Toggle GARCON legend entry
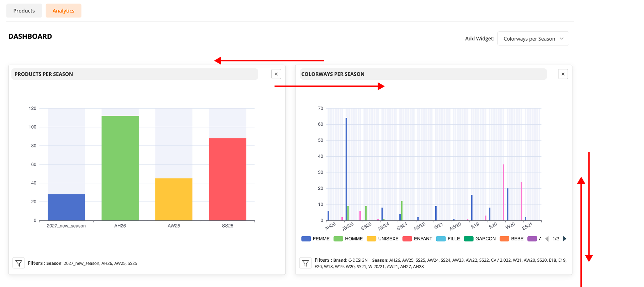The width and height of the screenshot is (644, 287). [480, 239]
